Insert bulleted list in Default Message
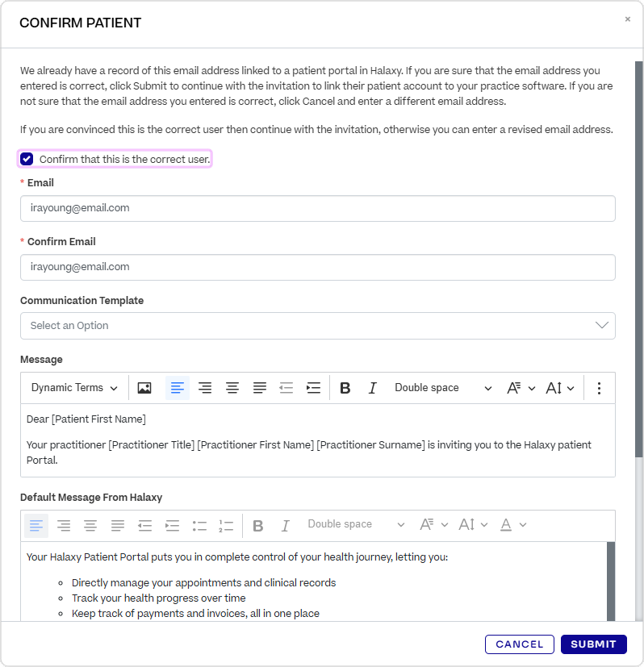This screenshot has width=644, height=667. pos(199,526)
